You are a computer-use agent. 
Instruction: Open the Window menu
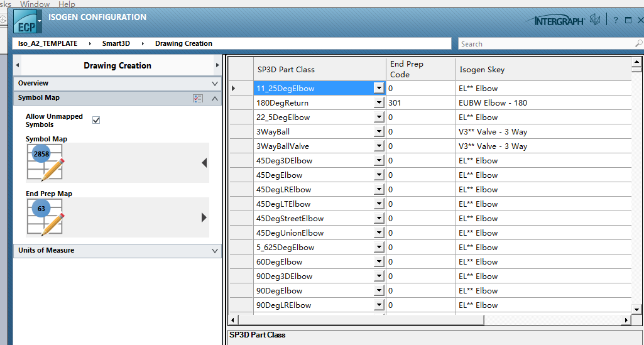35,4
